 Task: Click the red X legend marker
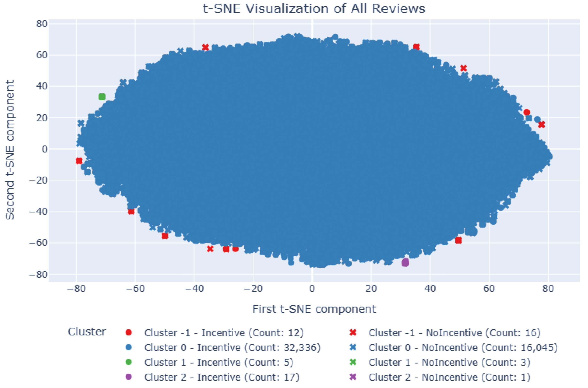(353, 333)
